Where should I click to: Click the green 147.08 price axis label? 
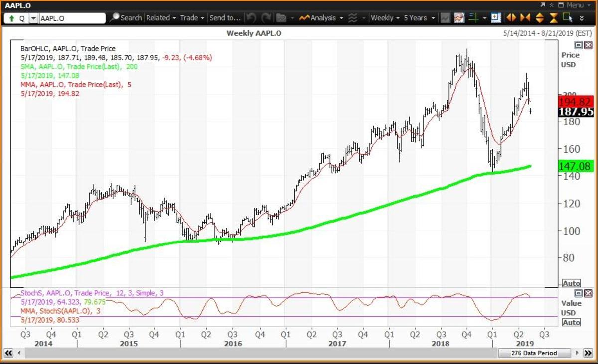tap(576, 167)
